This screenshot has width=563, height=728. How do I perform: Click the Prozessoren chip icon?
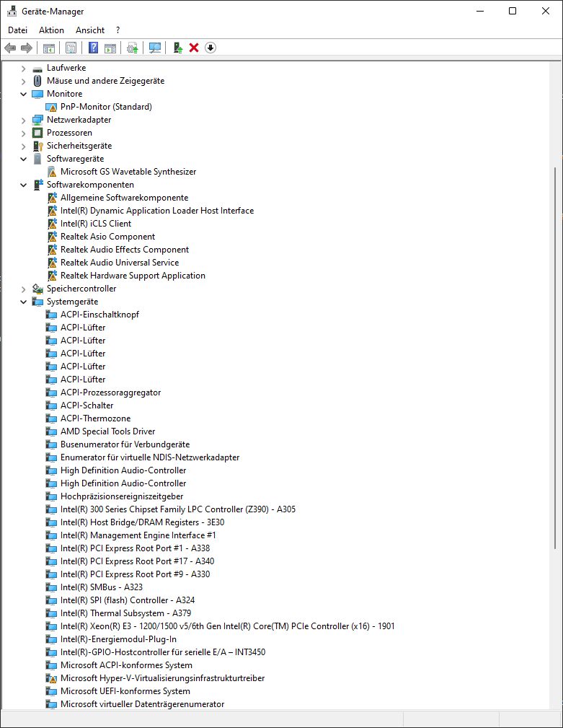coord(37,133)
